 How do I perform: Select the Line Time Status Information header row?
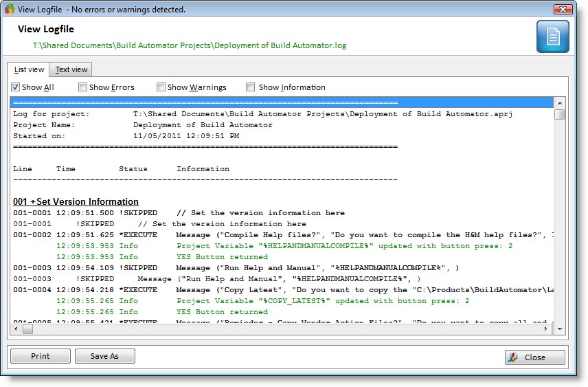[x=282, y=168]
